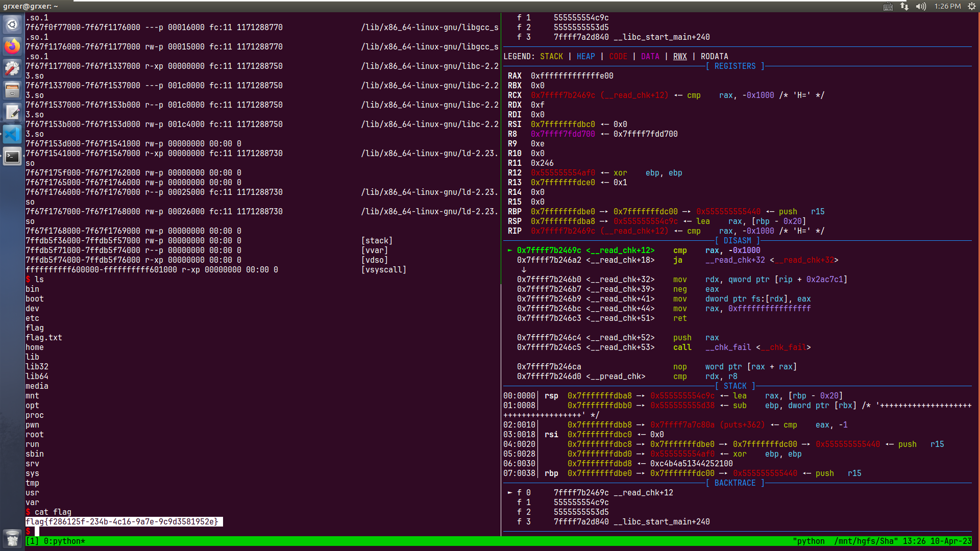Viewport: 980px width, 551px height.
Task: Select 'root' in the ls listing
Action: [x=35, y=435]
